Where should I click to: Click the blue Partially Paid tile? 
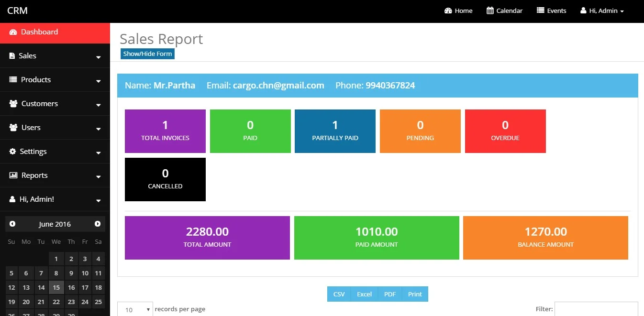pyautogui.click(x=335, y=131)
